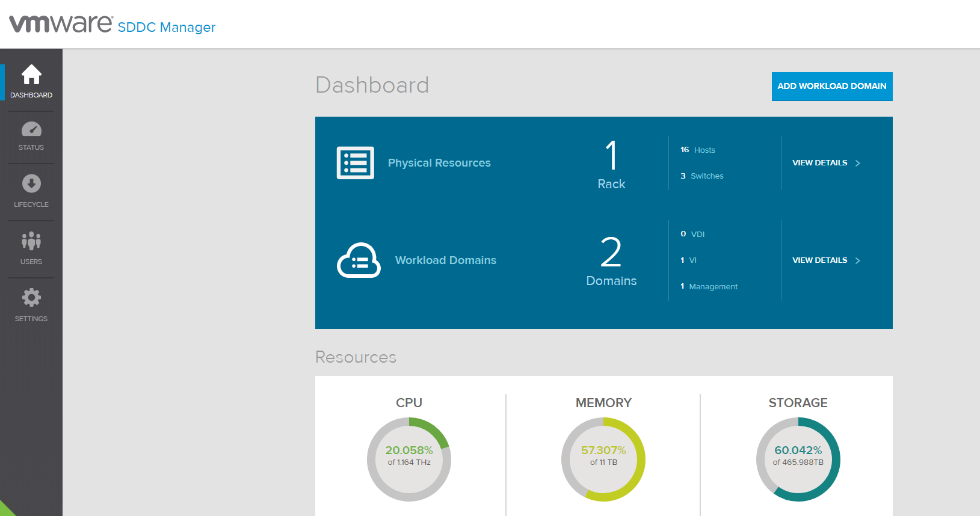Image resolution: width=980 pixels, height=516 pixels.
Task: Select the 3 Switches count
Action: tap(702, 176)
